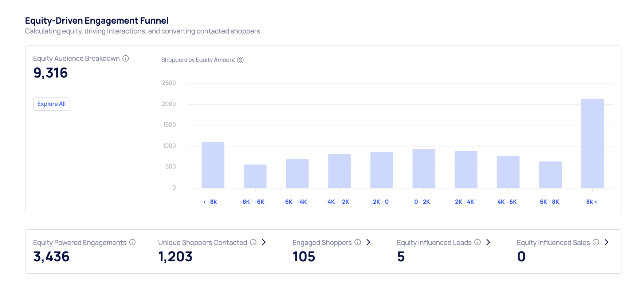Select the '< -8k' equity range label
644x289 pixels.
point(210,202)
